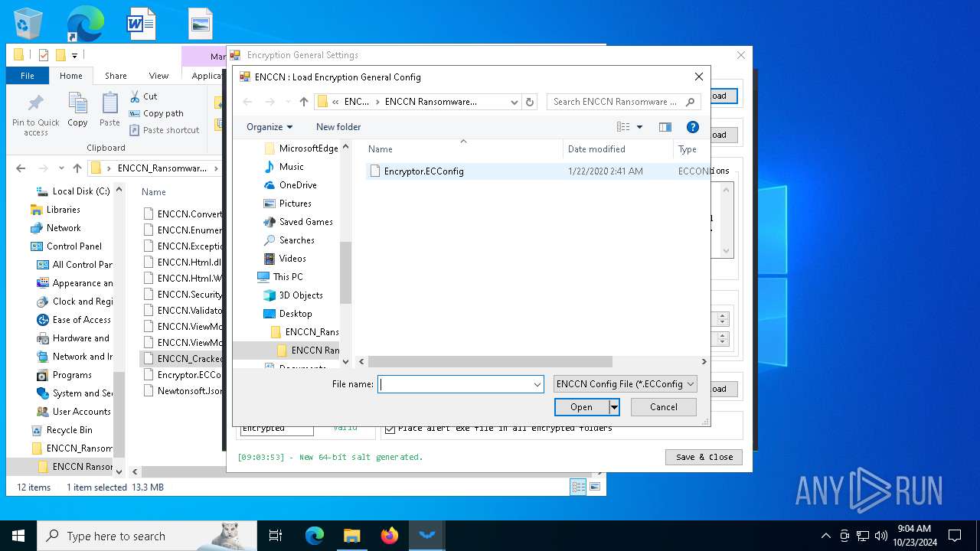This screenshot has width=980, height=551.
Task: Select Control Panel in the Explorer sidebar
Action: tap(74, 246)
